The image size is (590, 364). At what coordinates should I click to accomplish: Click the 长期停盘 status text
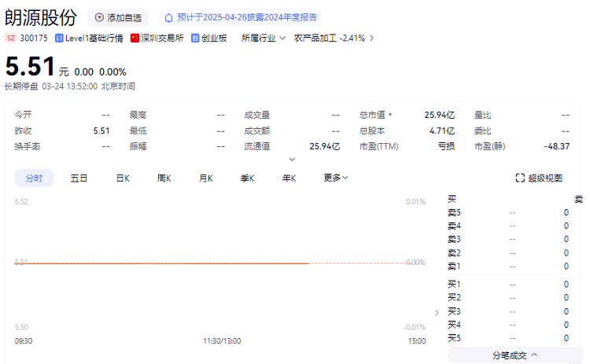[21, 86]
